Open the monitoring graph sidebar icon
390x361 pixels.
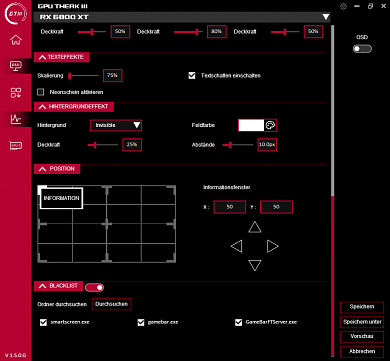click(x=16, y=119)
